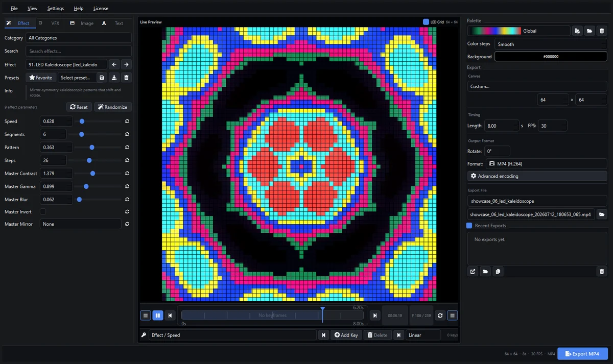Clear recent exports with trash icon

[x=602, y=272]
